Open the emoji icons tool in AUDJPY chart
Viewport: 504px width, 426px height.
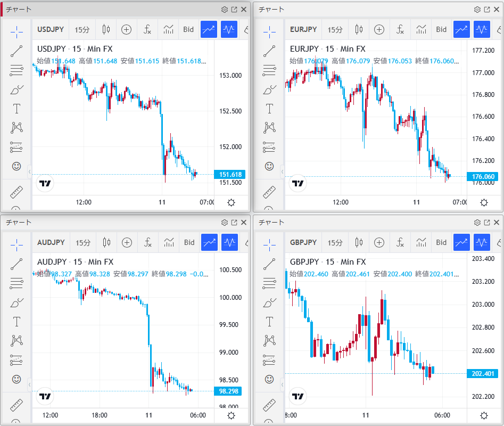click(x=16, y=379)
